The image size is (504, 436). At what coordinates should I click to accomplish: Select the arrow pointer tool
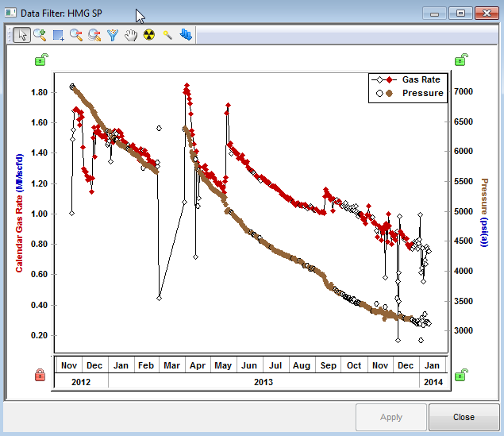click(x=22, y=35)
